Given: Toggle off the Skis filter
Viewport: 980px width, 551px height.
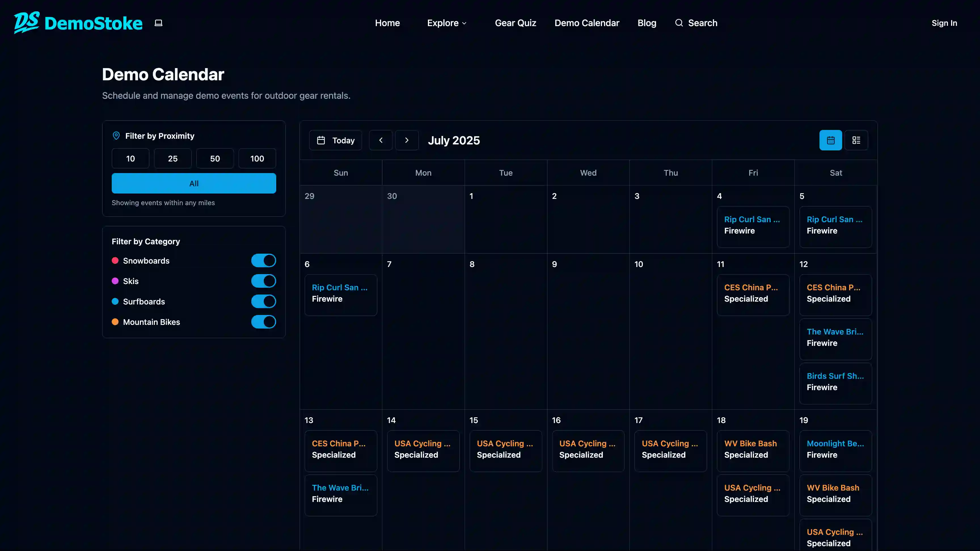Looking at the screenshot, I should click(x=263, y=281).
